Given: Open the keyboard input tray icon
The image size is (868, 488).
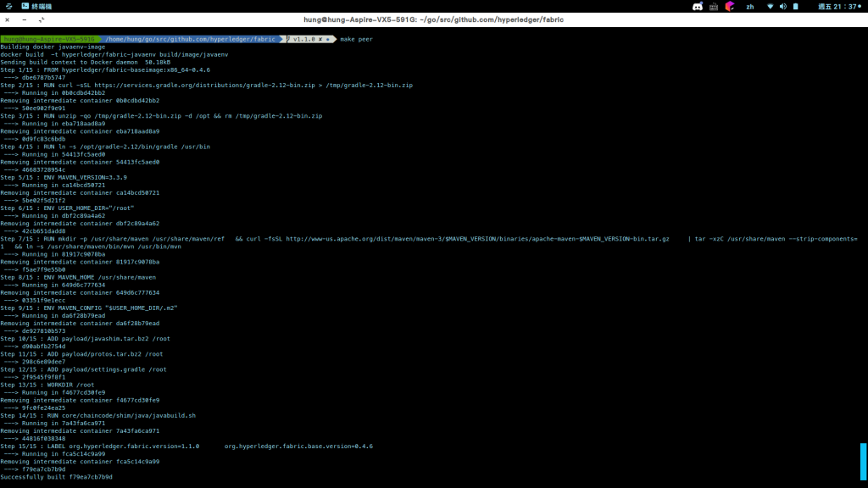Looking at the screenshot, I should (x=714, y=6).
